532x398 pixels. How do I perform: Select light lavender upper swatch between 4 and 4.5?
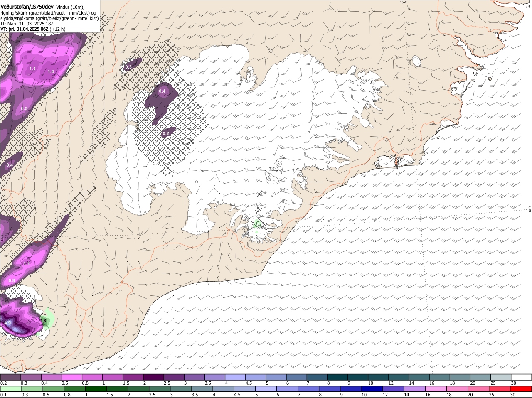(x=235, y=377)
